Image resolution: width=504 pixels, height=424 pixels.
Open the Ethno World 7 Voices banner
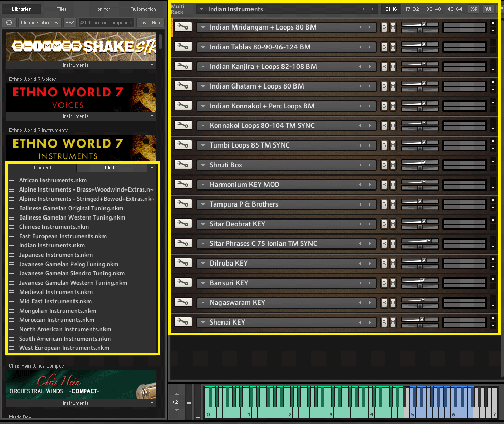81,97
